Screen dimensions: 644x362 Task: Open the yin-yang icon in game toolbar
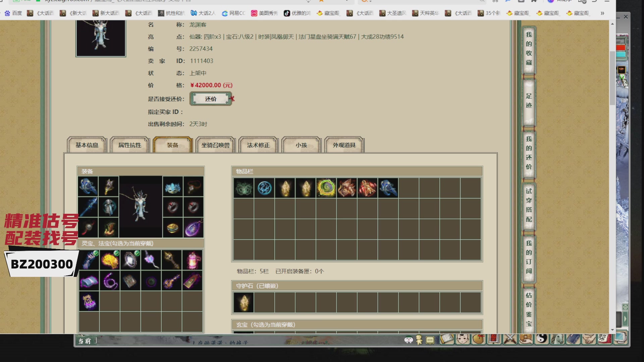541,339
